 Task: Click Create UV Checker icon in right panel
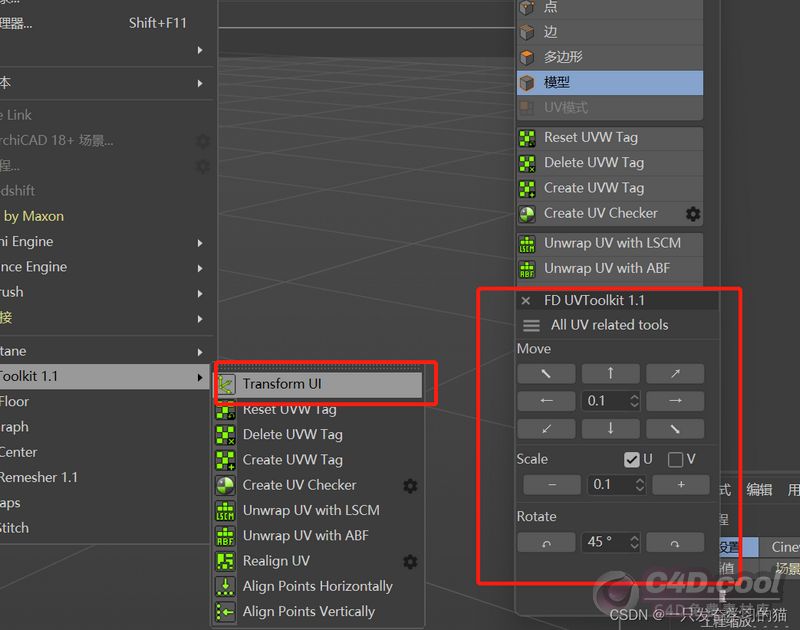coord(527,214)
